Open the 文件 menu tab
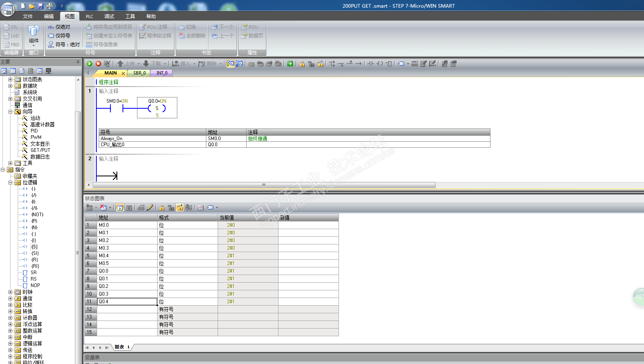Screen dimensions: 644x364 pos(28,17)
